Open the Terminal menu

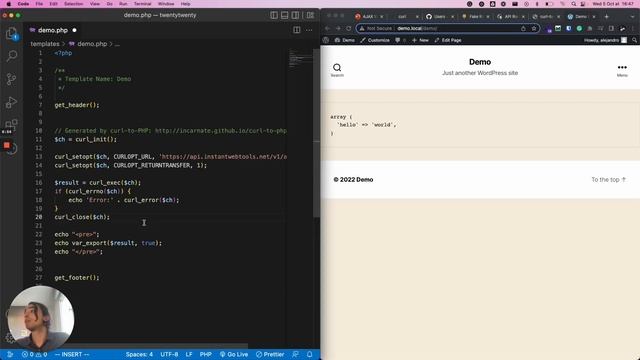click(142, 4)
